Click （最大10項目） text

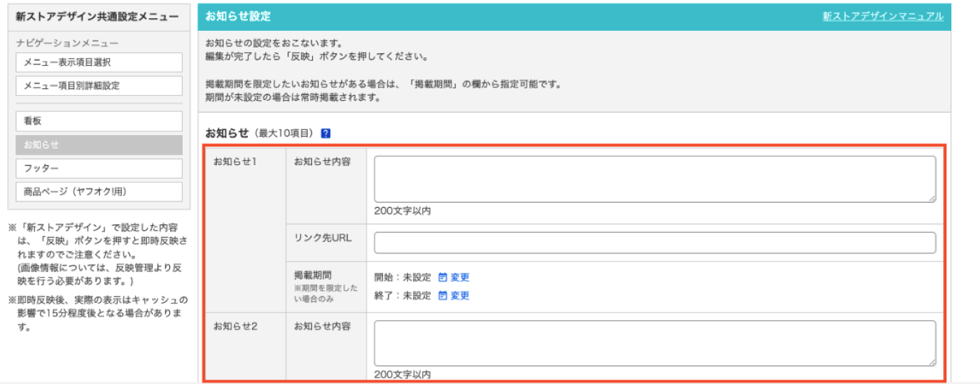(284, 133)
